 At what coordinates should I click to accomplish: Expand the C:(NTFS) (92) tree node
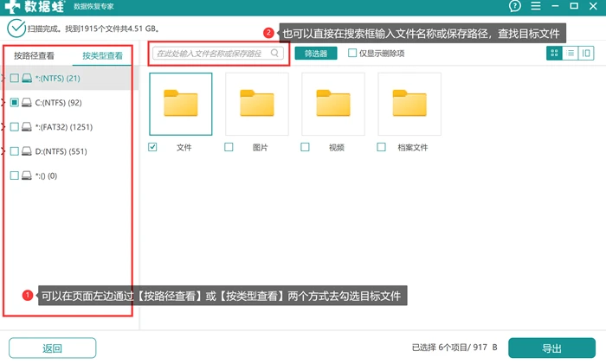3,103
